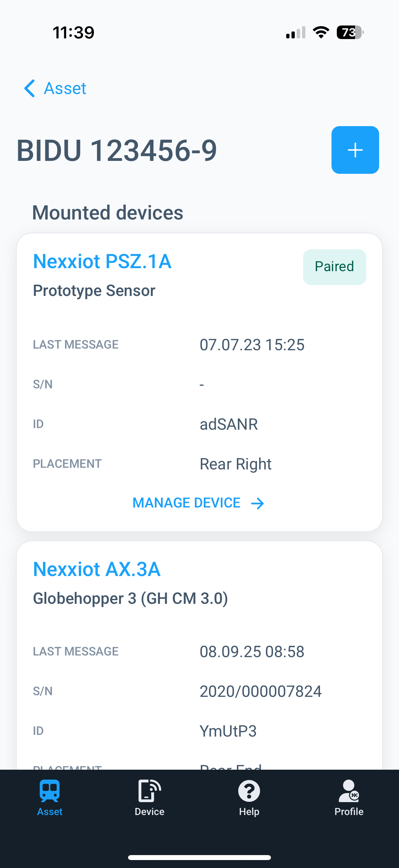Tap the blue plus icon to add a device

pyautogui.click(x=355, y=150)
